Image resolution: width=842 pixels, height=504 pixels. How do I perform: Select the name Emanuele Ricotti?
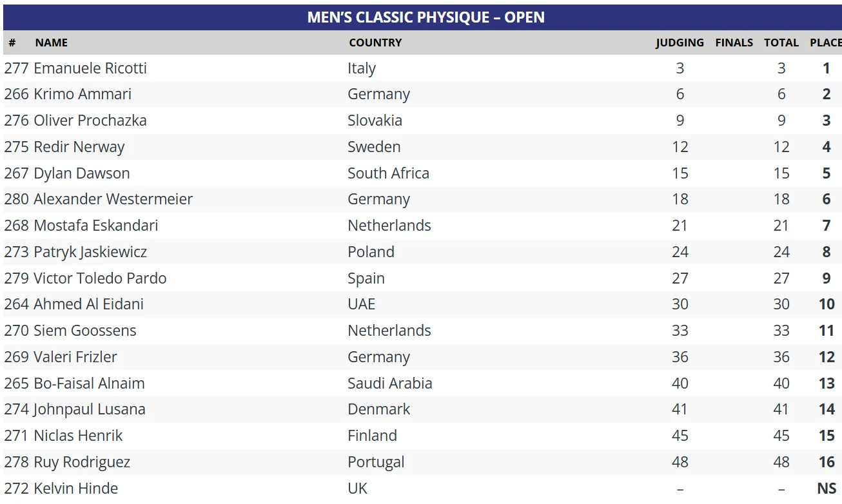pyautogui.click(x=90, y=68)
